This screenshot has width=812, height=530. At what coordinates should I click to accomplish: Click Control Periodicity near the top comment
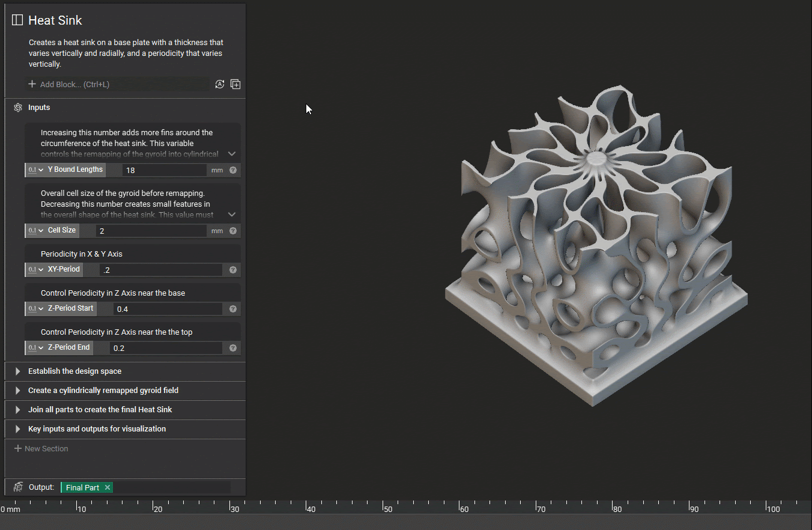pyautogui.click(x=117, y=332)
